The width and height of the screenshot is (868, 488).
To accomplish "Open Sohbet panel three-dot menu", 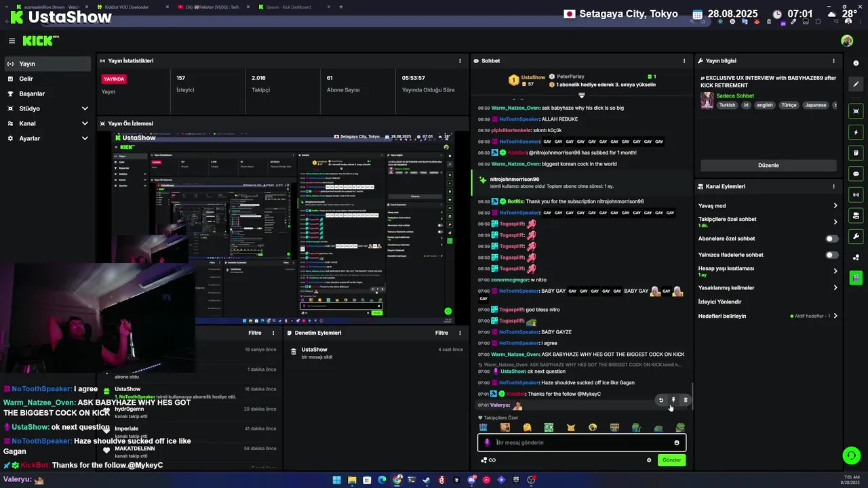I will [x=684, y=61].
